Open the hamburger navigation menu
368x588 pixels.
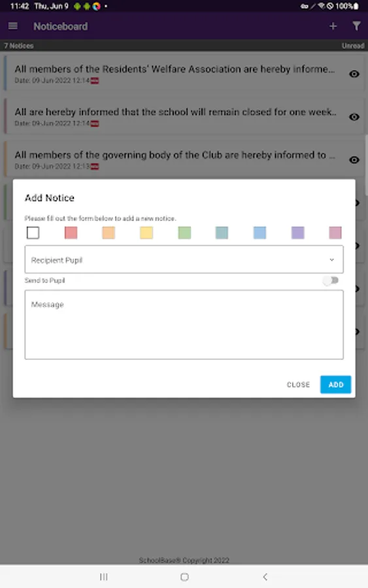pos(13,26)
